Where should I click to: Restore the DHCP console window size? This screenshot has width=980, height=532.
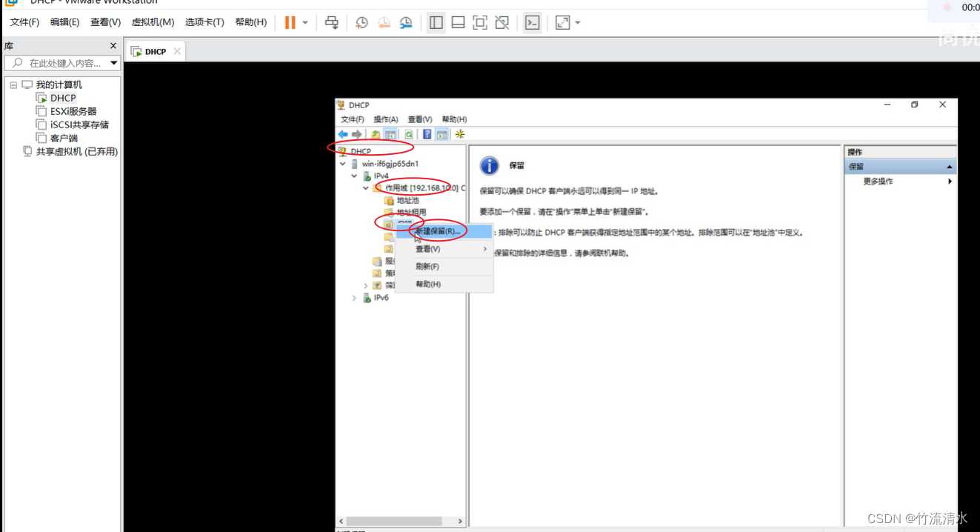tap(915, 105)
